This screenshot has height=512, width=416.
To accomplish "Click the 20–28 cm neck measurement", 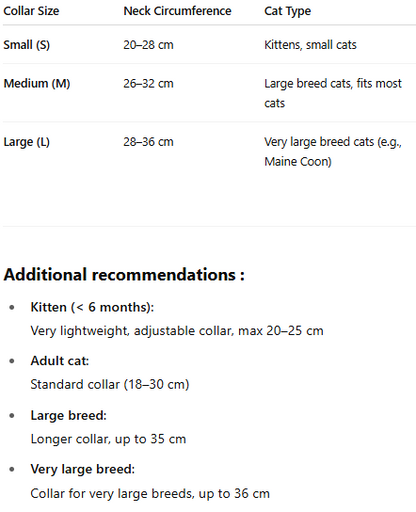I will pyautogui.click(x=148, y=45).
